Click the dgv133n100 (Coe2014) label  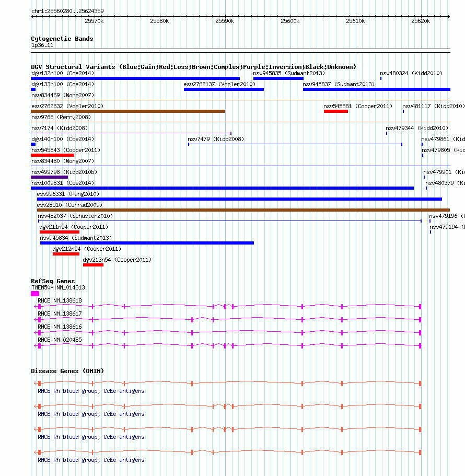tap(63, 84)
